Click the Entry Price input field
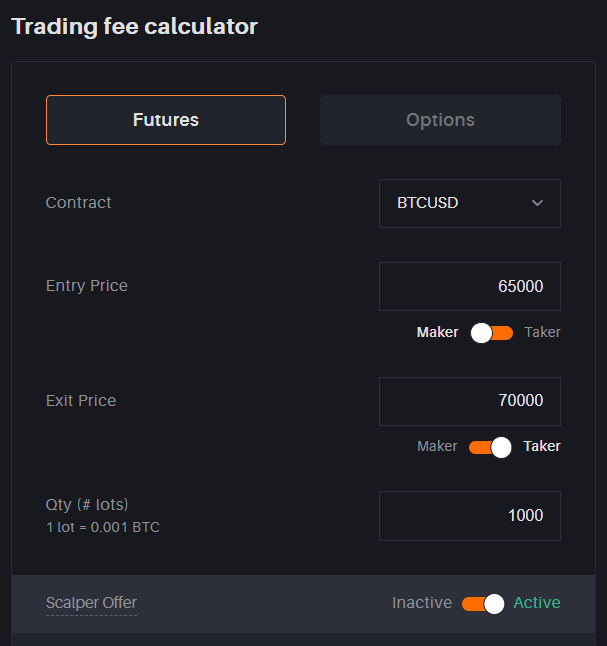607x646 pixels. click(x=469, y=287)
